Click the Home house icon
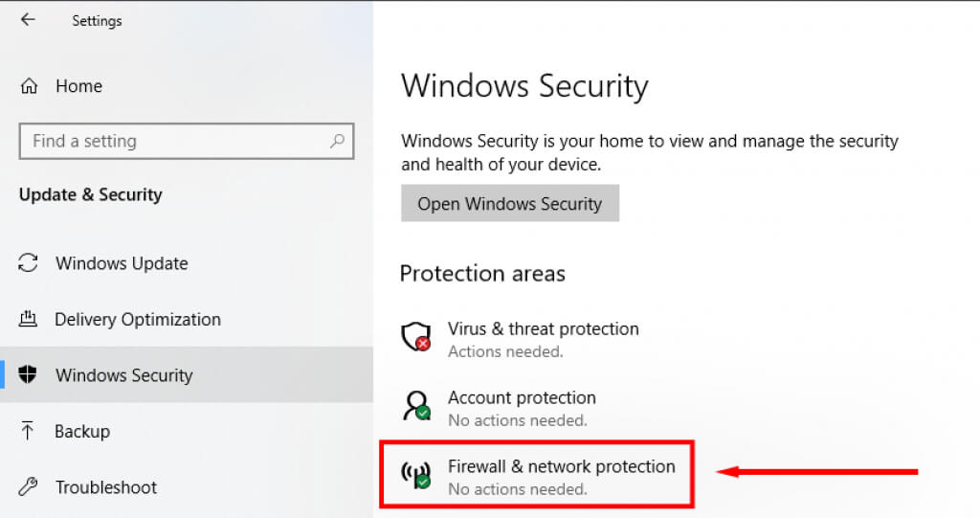Image resolution: width=980 pixels, height=518 pixels. click(29, 86)
